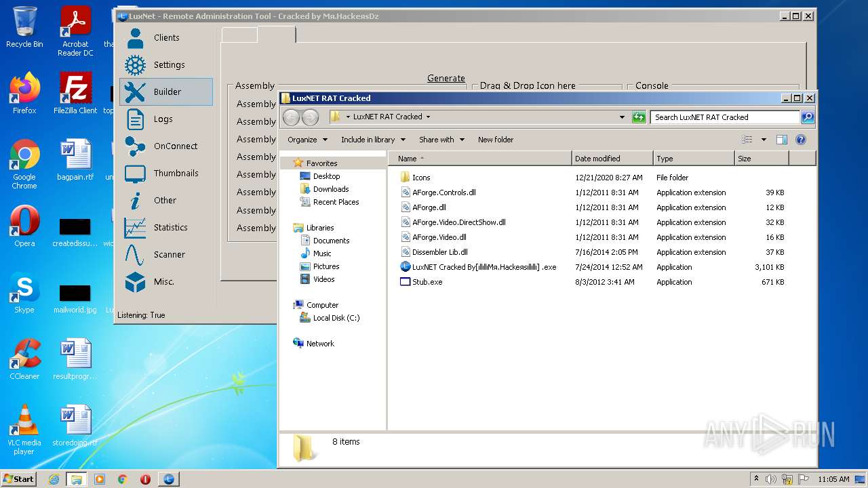Expand LuxNET RAT Cracked breadcrumb arrow

(x=428, y=117)
